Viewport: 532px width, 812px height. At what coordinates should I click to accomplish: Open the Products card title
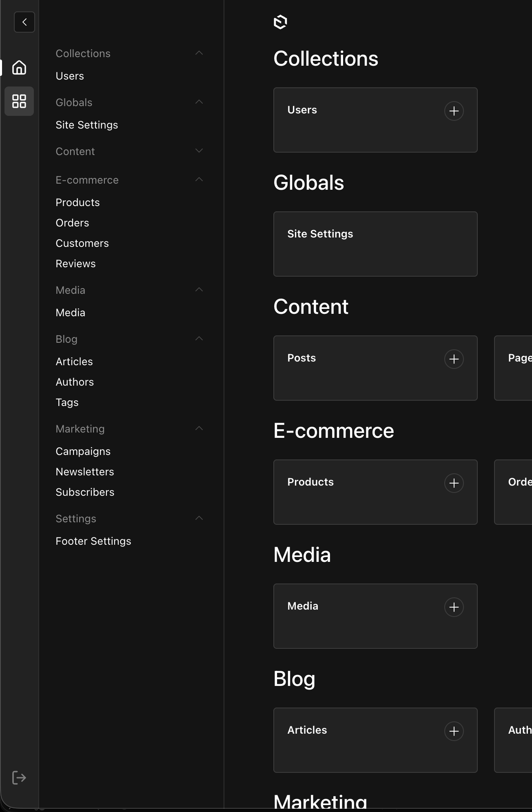(310, 482)
